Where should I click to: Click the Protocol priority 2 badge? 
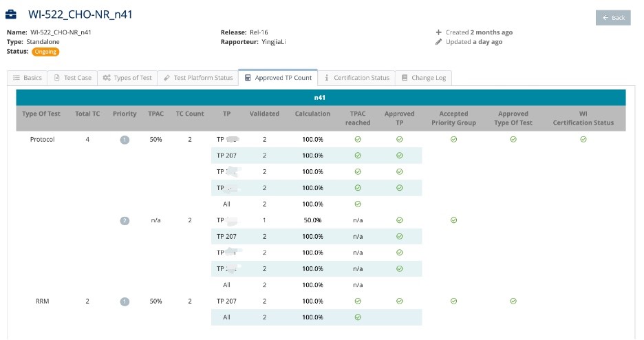pyautogui.click(x=125, y=220)
